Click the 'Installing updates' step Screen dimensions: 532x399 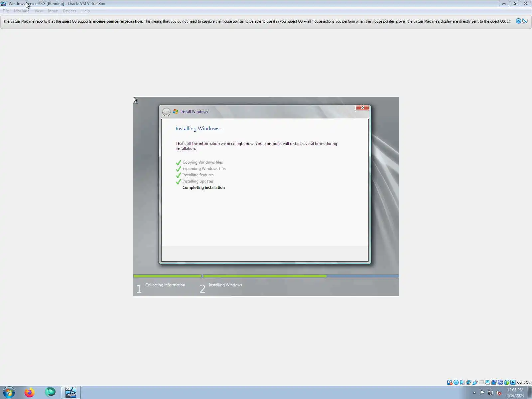pyautogui.click(x=198, y=181)
